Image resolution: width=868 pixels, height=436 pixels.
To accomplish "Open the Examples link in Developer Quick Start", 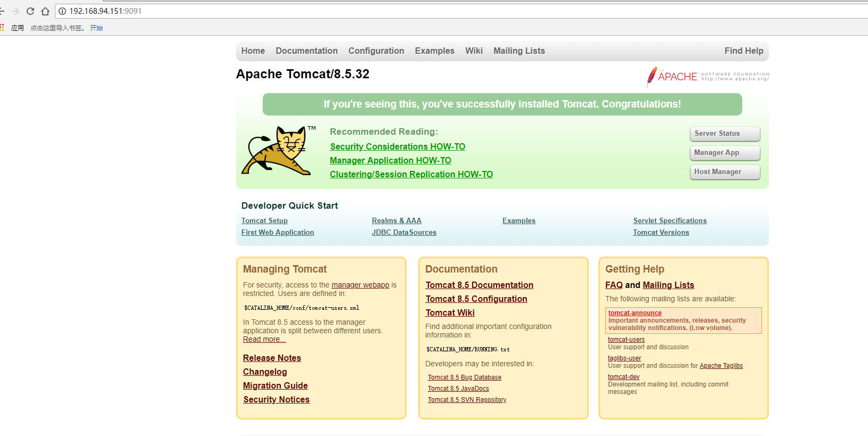I will coord(519,221).
